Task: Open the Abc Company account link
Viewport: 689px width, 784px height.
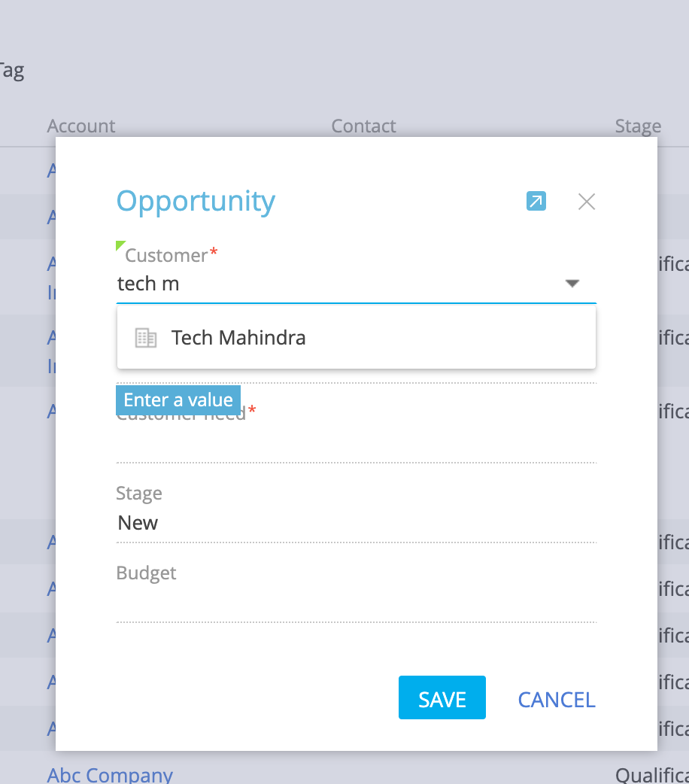Action: [x=110, y=775]
